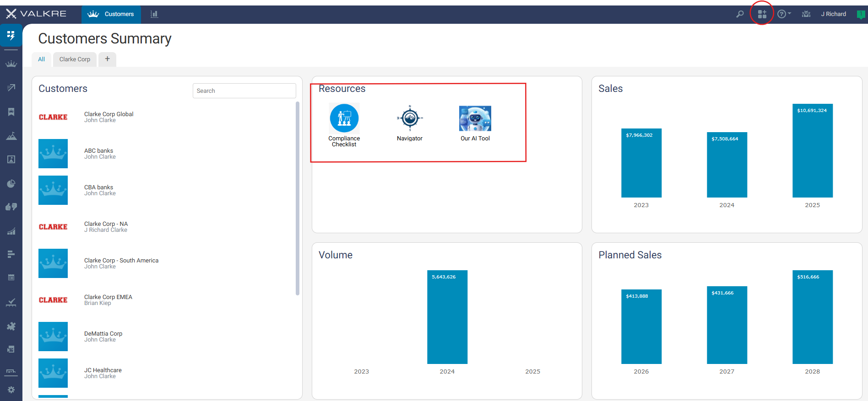Open the help dropdown menu
Screen dimensions: 868x401
pos(784,14)
